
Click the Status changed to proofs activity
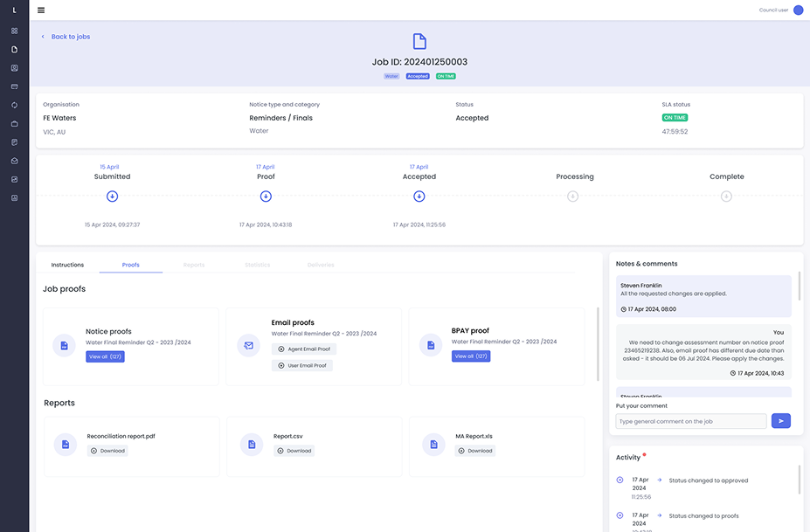[x=703, y=516]
